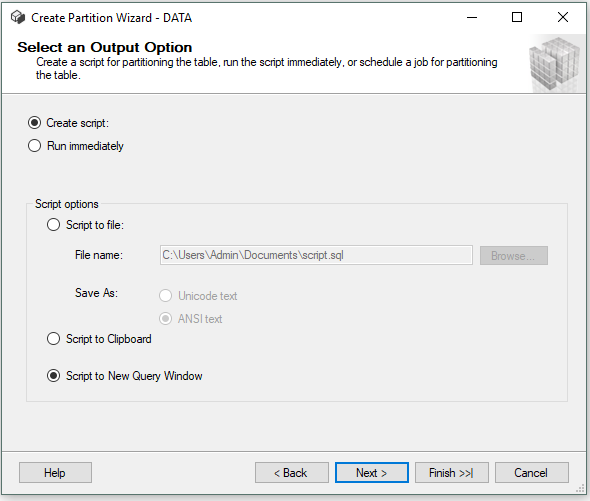Go to the previous page with Back
Screen dimensions: 590x501
(292, 472)
